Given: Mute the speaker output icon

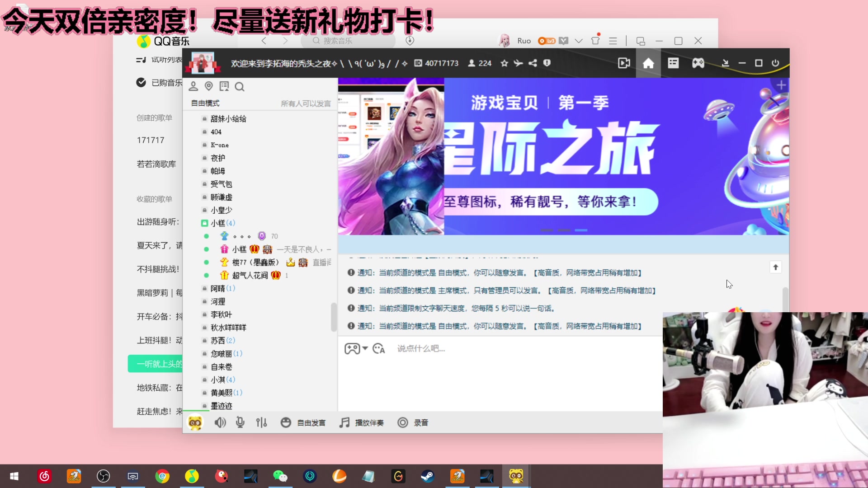Looking at the screenshot, I should [220, 422].
